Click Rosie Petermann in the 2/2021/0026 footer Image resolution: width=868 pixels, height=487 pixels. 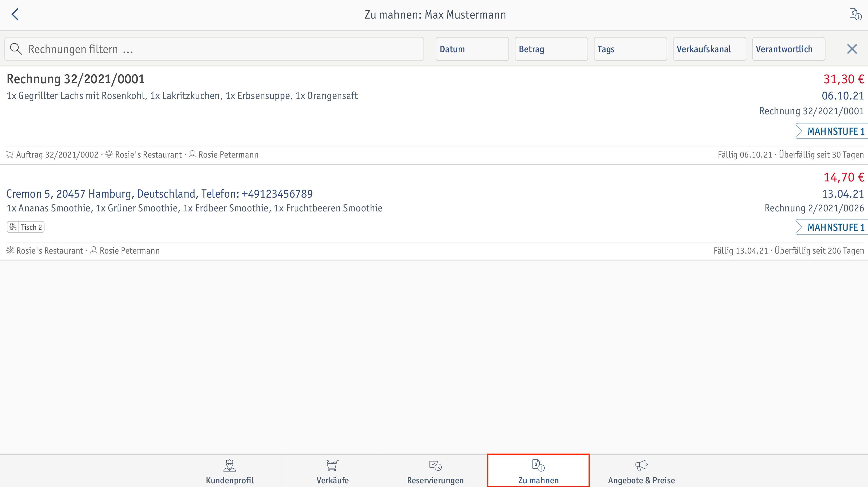(129, 251)
